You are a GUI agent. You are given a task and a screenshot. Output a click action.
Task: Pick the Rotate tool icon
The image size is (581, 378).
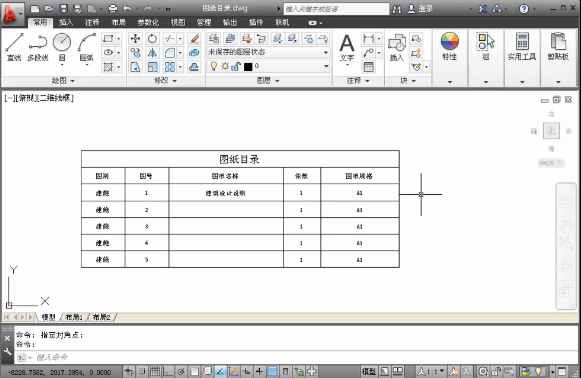tap(152, 39)
